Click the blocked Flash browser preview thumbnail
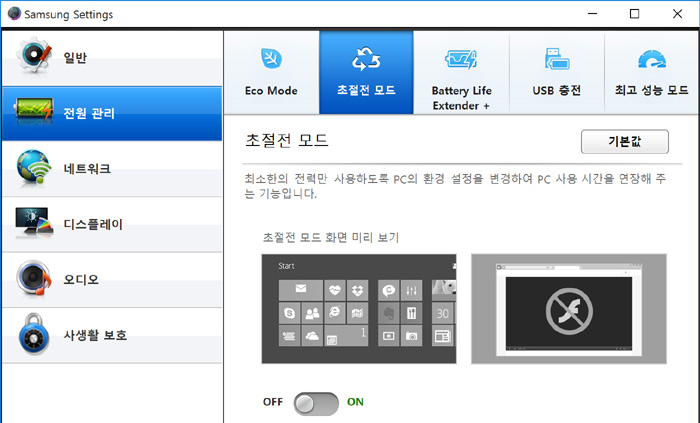Image resolution: width=700 pixels, height=423 pixels. (x=569, y=309)
